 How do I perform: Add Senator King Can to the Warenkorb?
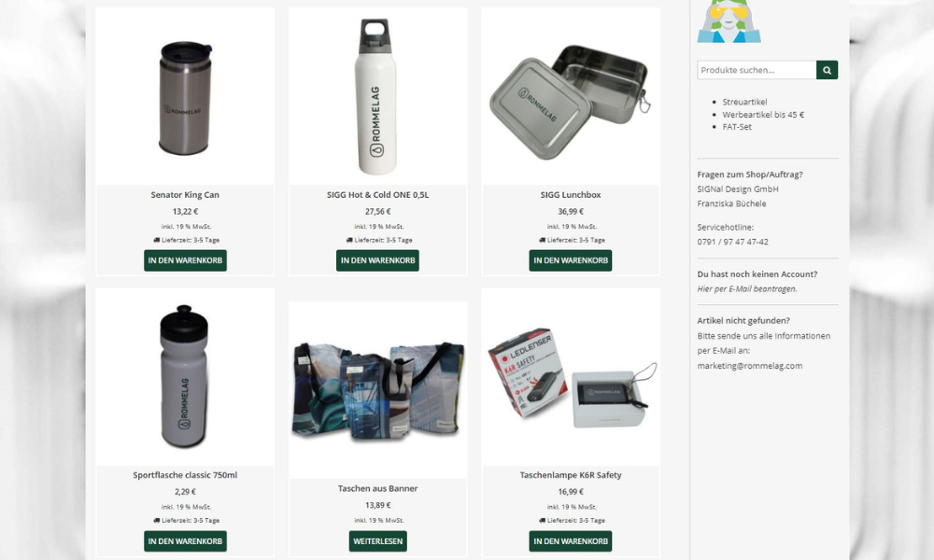click(185, 260)
